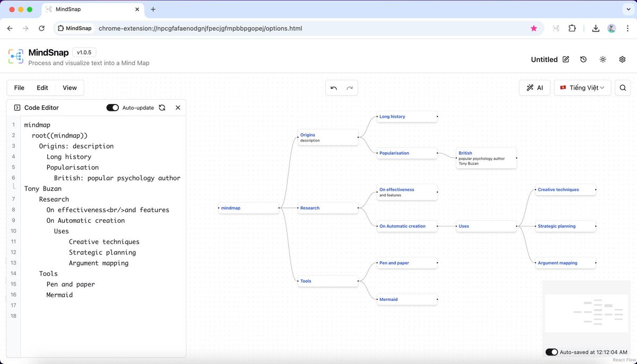
Task: Open Chrome downloads icon
Action: point(596,28)
